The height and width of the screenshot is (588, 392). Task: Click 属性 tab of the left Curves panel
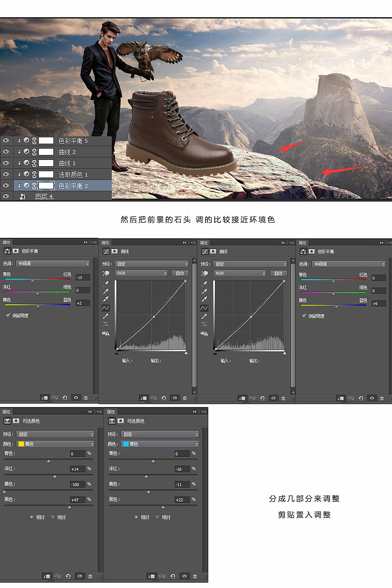point(105,243)
